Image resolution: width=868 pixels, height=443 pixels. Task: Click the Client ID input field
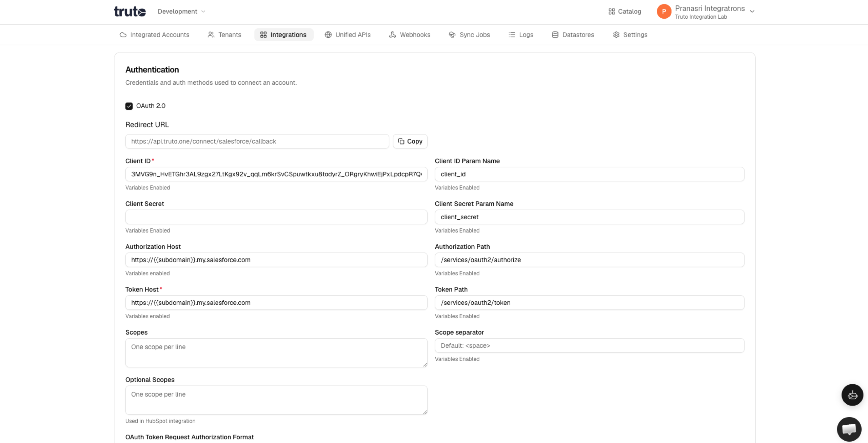[276, 174]
